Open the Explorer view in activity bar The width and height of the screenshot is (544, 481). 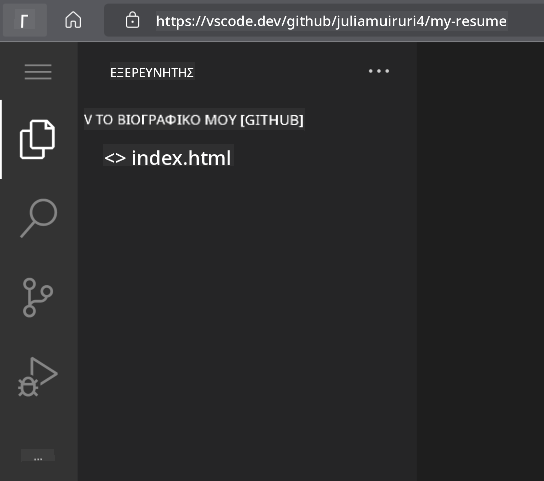(x=37, y=140)
